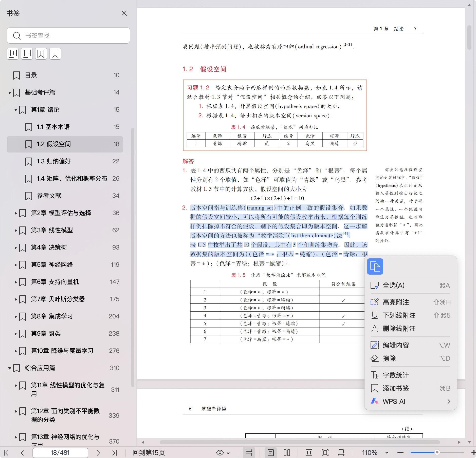Collapse the 第1章 绪论 bookmark node
The image size is (476, 458).
(x=16, y=110)
